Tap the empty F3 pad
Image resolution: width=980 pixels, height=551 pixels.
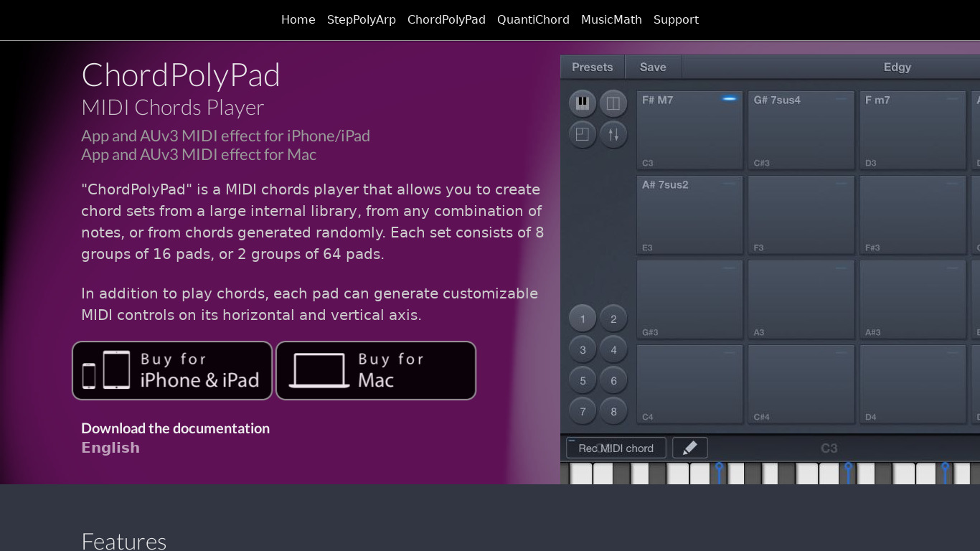click(801, 215)
